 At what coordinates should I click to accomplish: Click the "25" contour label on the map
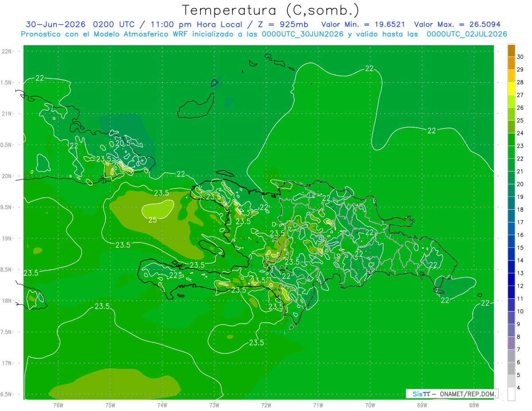tap(153, 219)
